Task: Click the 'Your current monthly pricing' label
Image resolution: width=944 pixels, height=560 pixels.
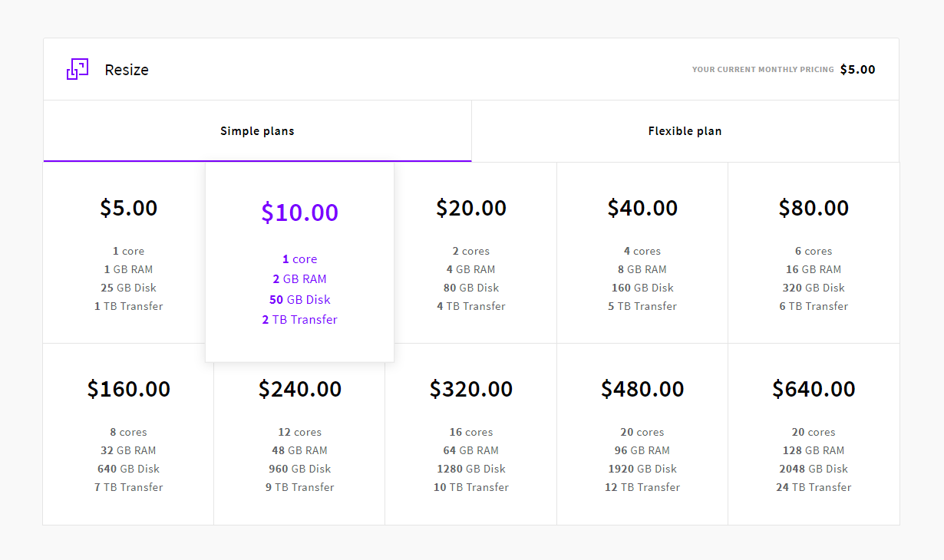Action: (763, 70)
